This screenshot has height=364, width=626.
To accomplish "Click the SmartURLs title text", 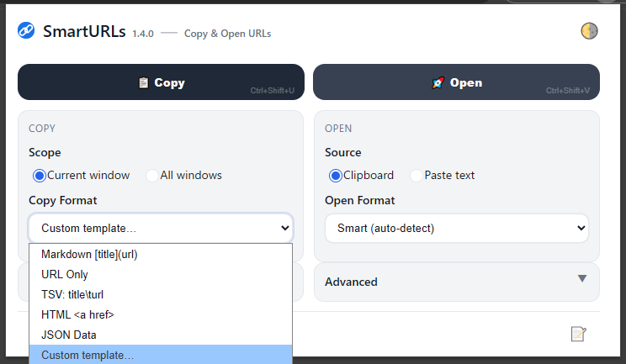I will tap(84, 31).
